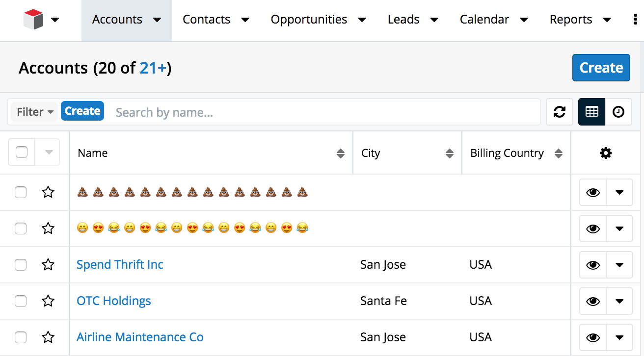Open the Opportunities module tab
This screenshot has width=644, height=356.
(x=309, y=20)
